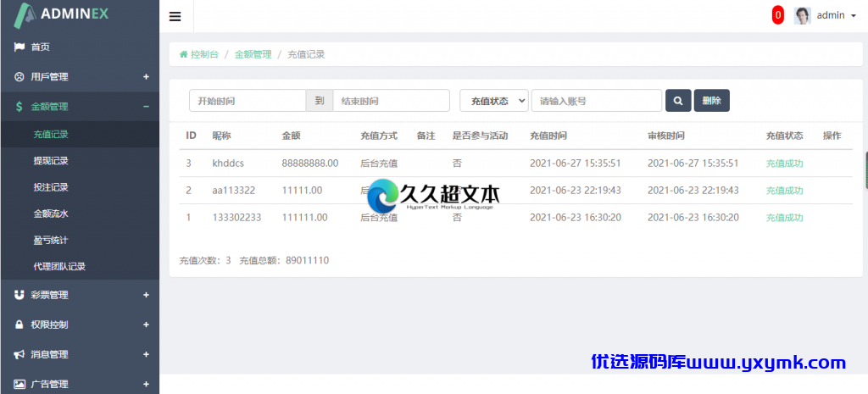
Task: Select 充值记录 in the sidebar
Action: click(x=51, y=135)
